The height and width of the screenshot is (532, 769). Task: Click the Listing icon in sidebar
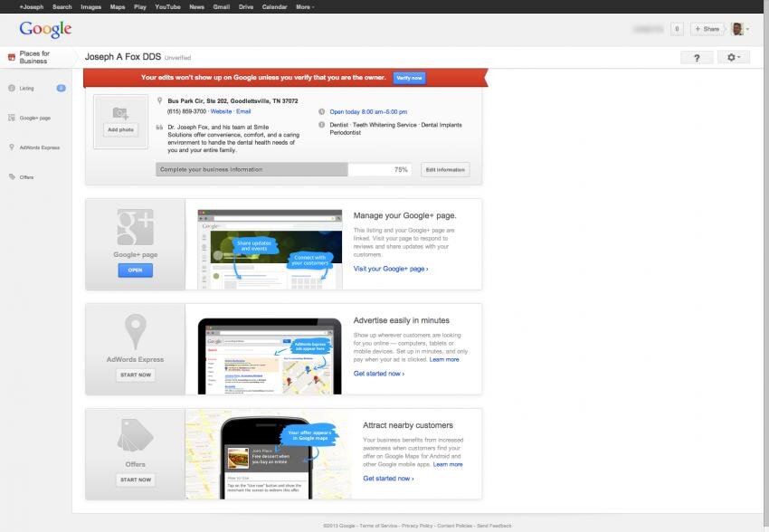tap(12, 89)
